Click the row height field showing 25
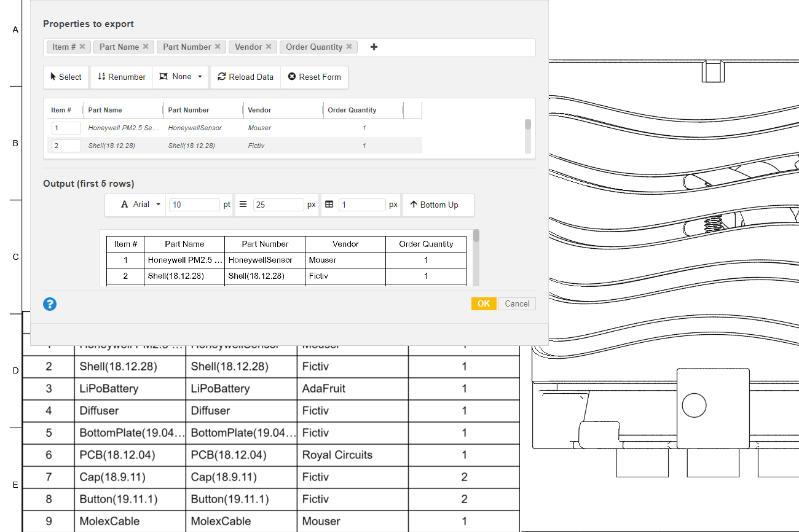Viewport: 799px width, 532px height. point(278,205)
